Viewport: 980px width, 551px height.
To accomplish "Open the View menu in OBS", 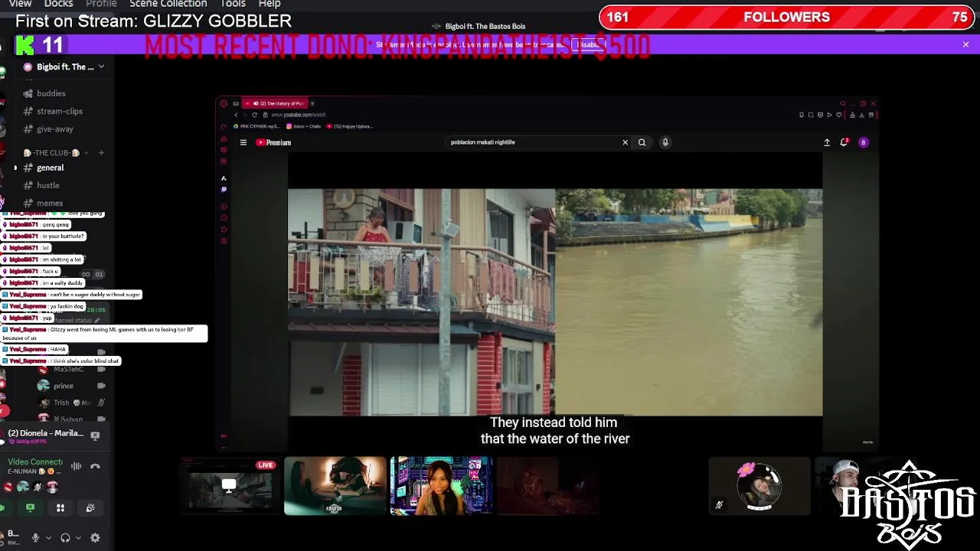I will click(x=20, y=4).
